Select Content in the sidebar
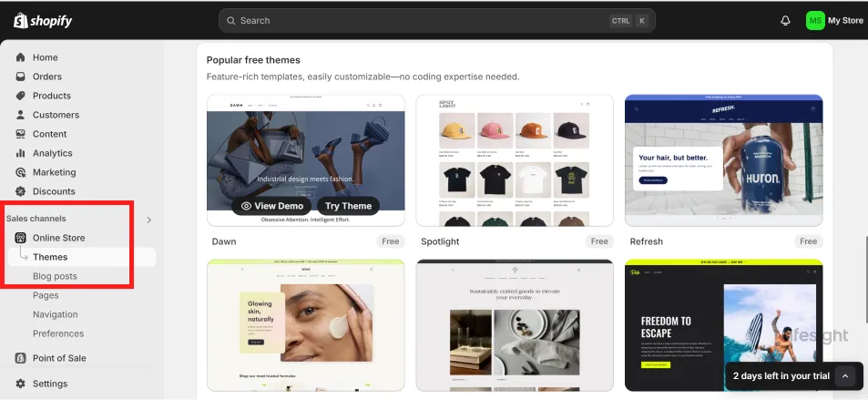868x400 pixels. pyautogui.click(x=49, y=134)
